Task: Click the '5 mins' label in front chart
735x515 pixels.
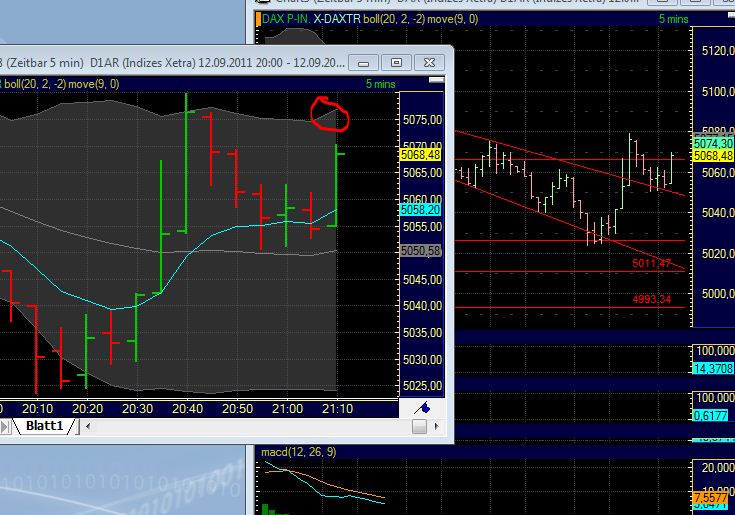Action: click(x=380, y=84)
